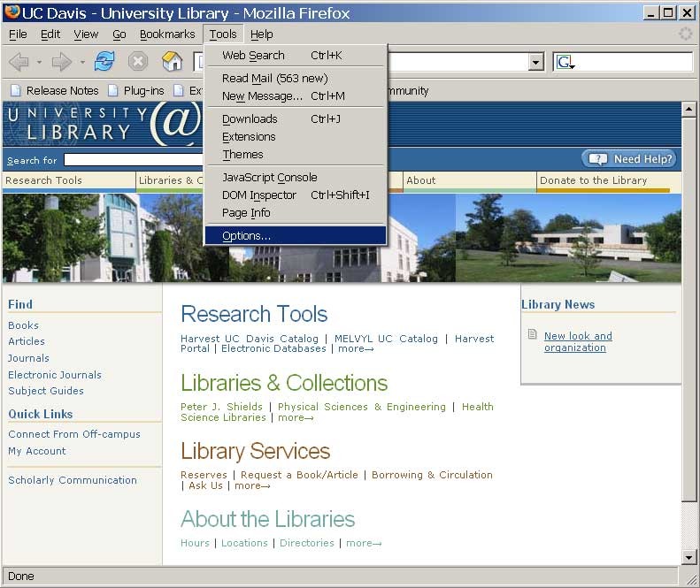Click the activity throbber icon
The width and height of the screenshot is (700, 588).
point(685,34)
